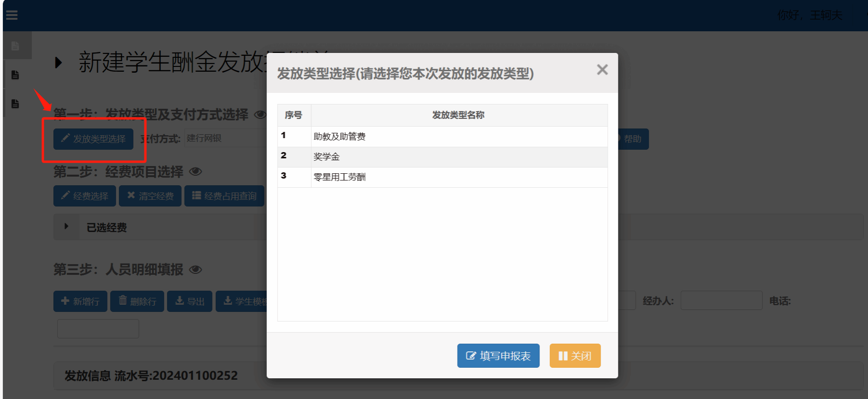Screen dimensions: 868x399
Task: Expand the 已选经费 panel
Action: coord(66,227)
